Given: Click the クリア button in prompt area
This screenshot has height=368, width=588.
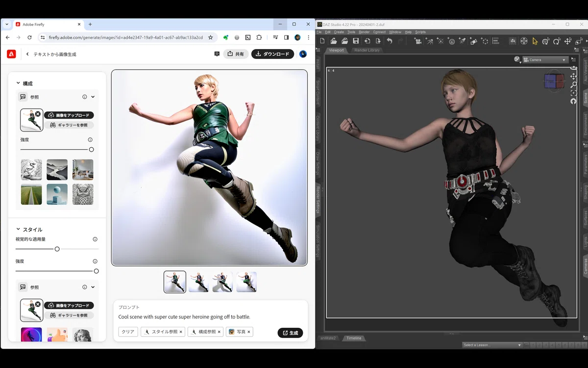Looking at the screenshot, I should pyautogui.click(x=128, y=332).
